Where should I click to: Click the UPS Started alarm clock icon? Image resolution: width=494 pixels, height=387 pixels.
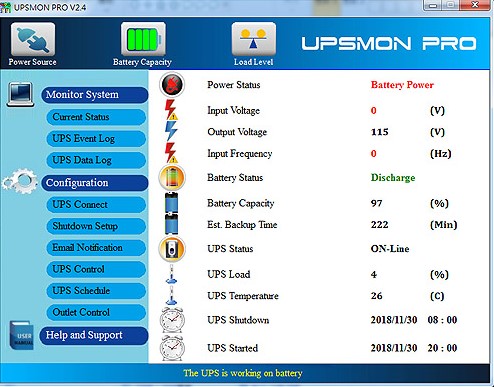pos(172,348)
